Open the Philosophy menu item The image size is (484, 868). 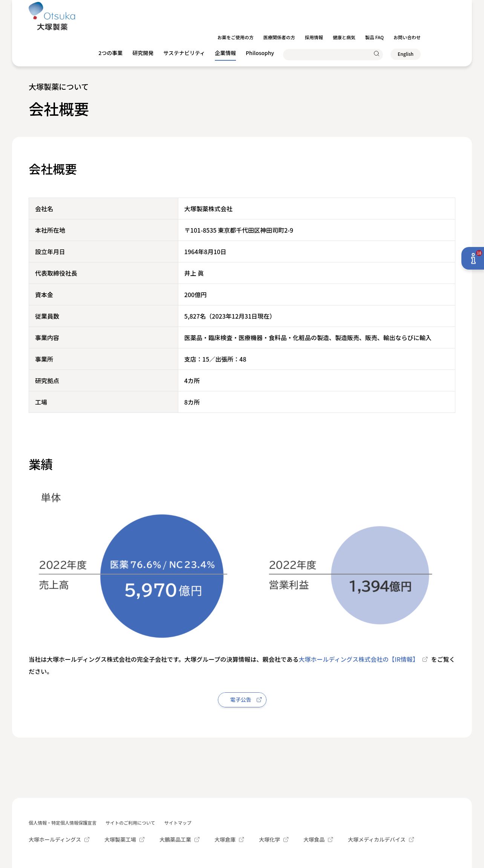pyautogui.click(x=260, y=53)
